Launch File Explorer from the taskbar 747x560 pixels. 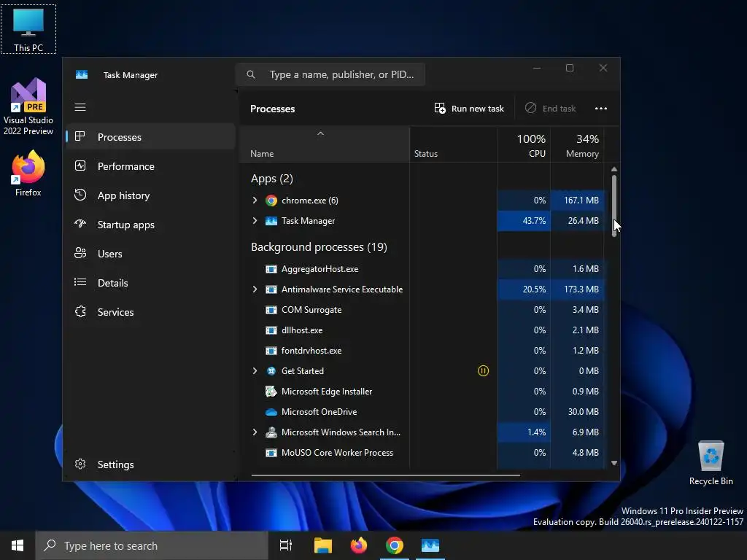pos(323,545)
